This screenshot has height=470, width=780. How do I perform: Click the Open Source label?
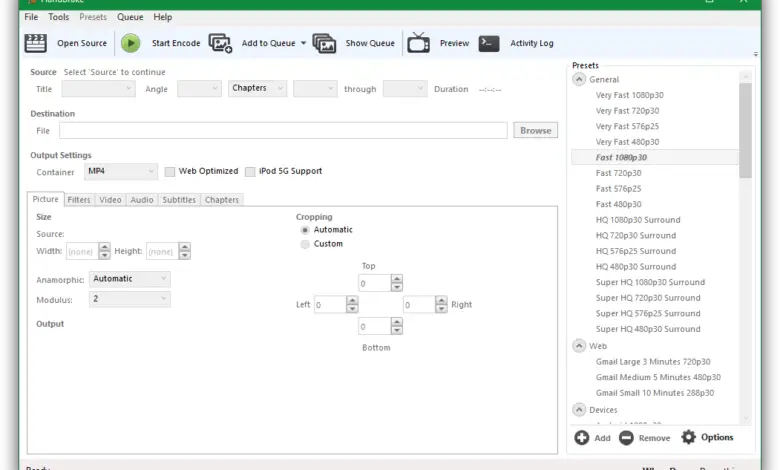pos(82,43)
